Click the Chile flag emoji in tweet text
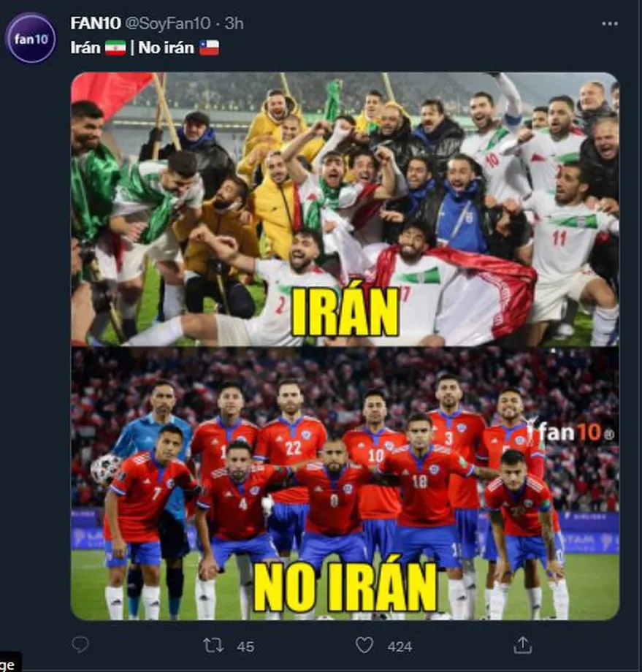Screen dimensions: 642x672 point(209,47)
